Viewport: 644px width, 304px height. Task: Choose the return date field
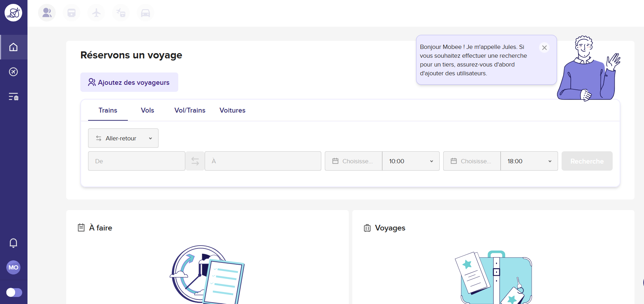[x=472, y=161]
